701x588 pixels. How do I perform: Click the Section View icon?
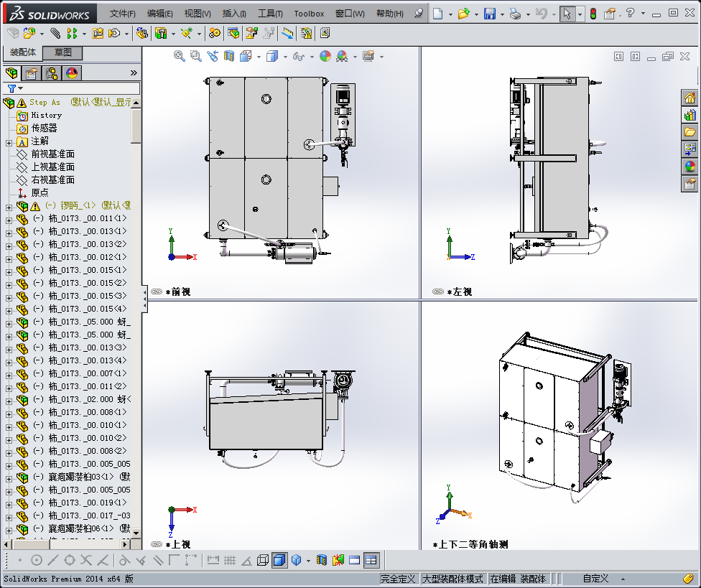point(229,56)
